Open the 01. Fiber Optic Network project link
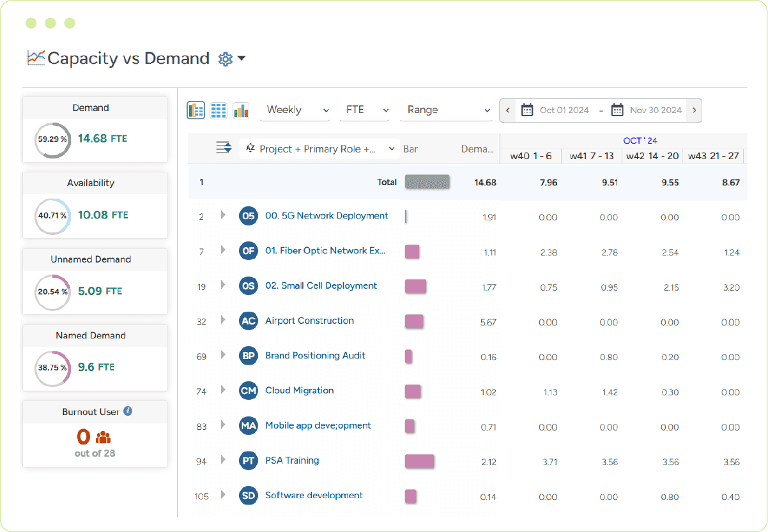The image size is (768, 532). click(x=326, y=250)
